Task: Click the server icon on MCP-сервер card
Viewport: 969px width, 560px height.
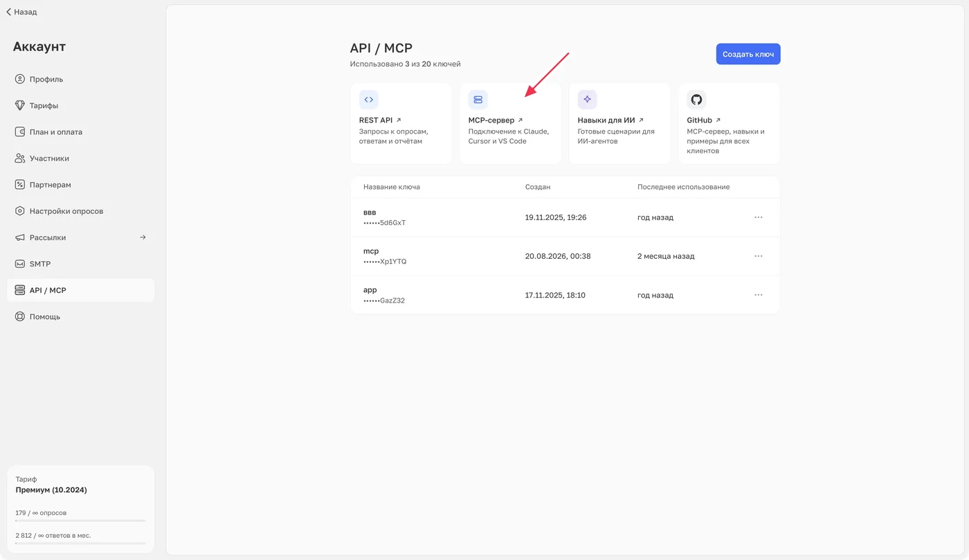Action: (x=478, y=100)
